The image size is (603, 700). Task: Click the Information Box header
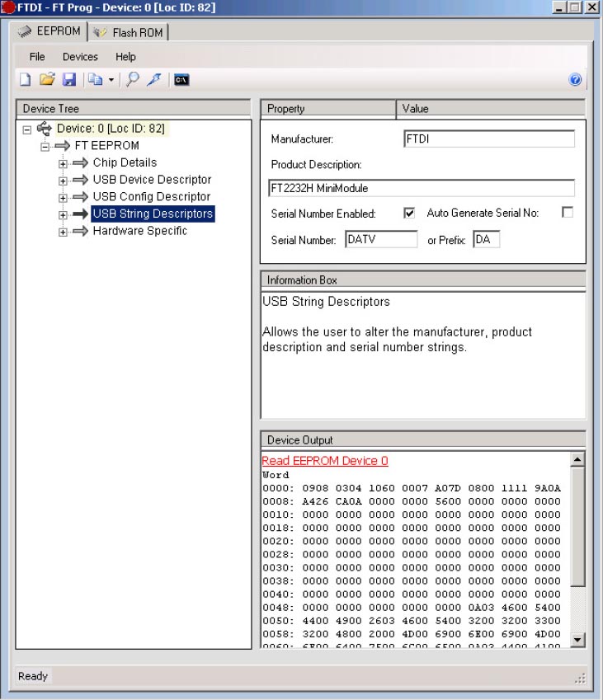[x=422, y=280]
